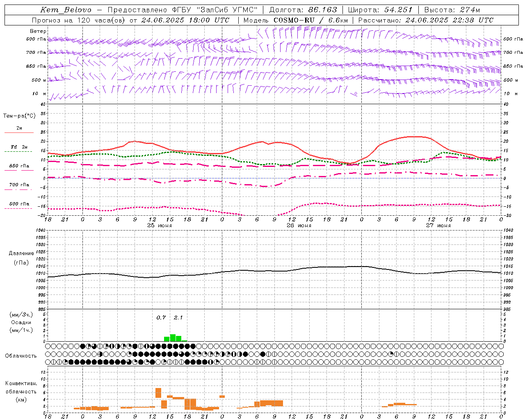Click the station name Kem_Belovo in header

66,10
